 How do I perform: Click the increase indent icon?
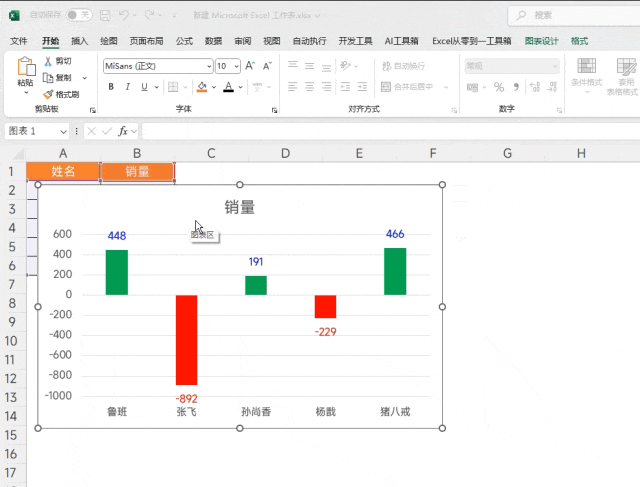point(362,87)
